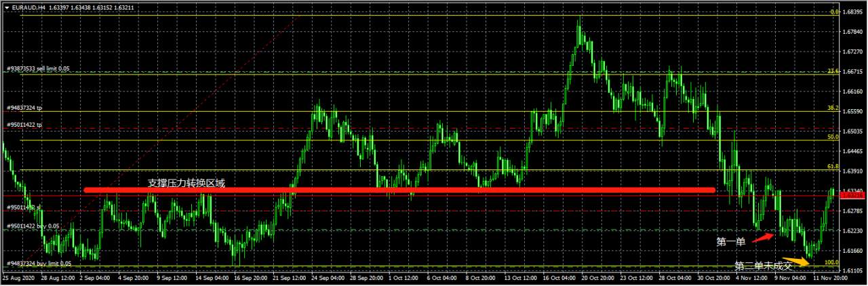Click the 1.67270 price on the scale
Viewport: 868px width, 286px height.
[853, 52]
